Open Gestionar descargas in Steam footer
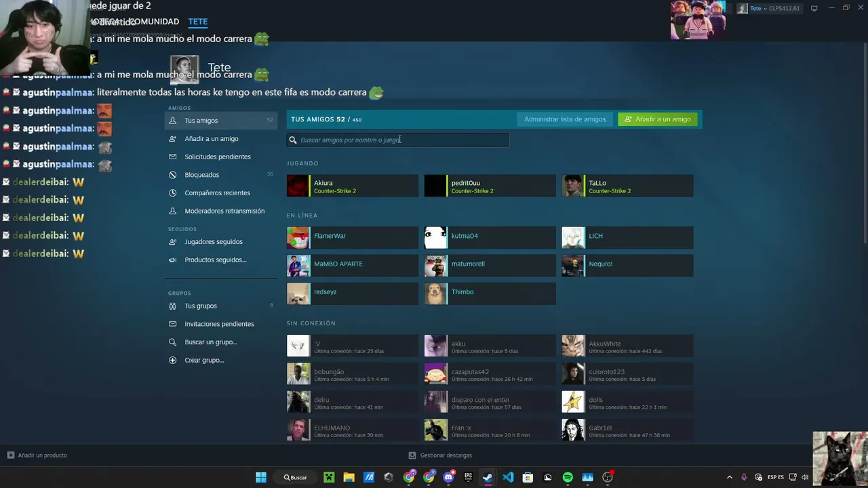The image size is (868, 488). point(440,455)
